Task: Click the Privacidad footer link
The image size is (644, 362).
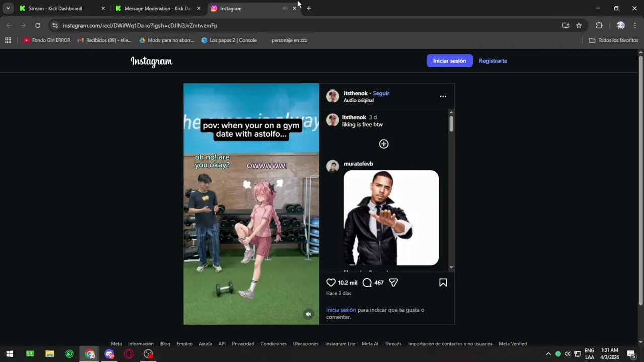Action: (243, 344)
